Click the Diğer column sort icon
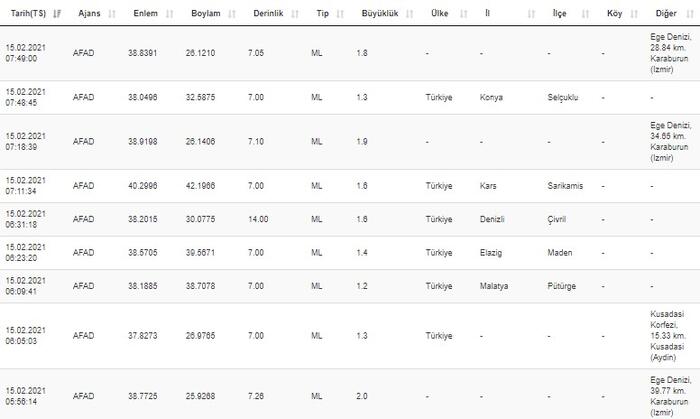Viewport: 700px width, 419px height. pyautogui.click(x=690, y=14)
